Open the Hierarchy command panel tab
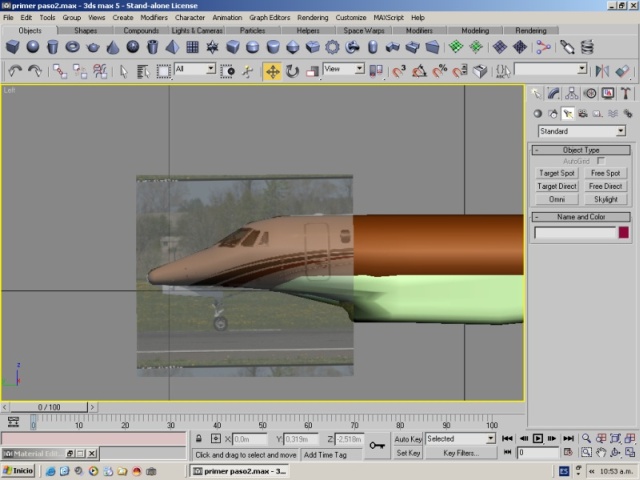The image size is (640, 480). (570, 94)
